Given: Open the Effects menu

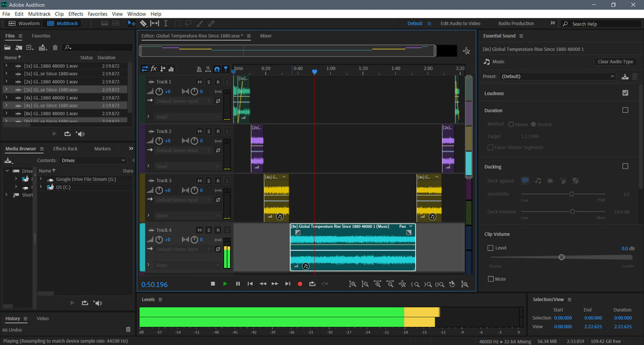Looking at the screenshot, I should (x=76, y=14).
